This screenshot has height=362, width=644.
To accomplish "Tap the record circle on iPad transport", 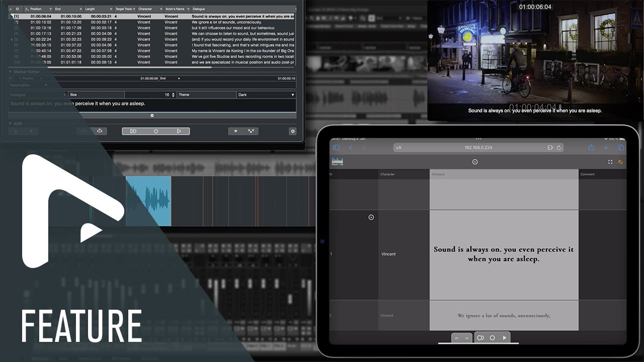I will (x=493, y=338).
